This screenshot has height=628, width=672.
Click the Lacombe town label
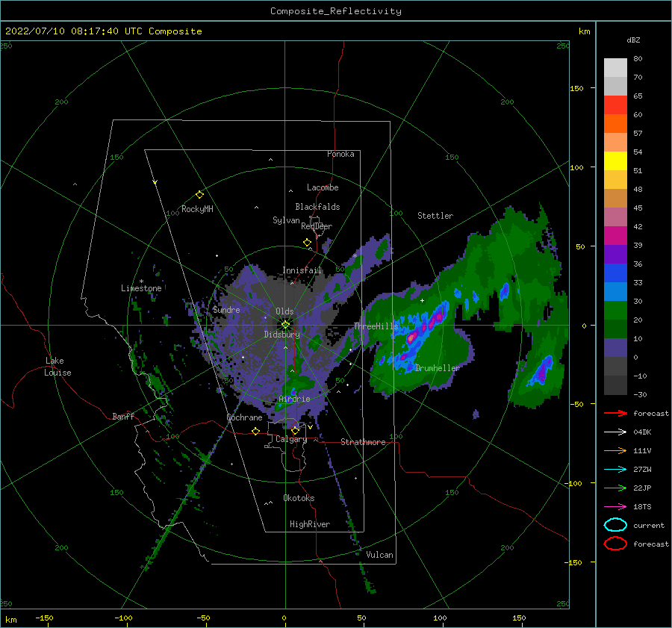pyautogui.click(x=323, y=187)
